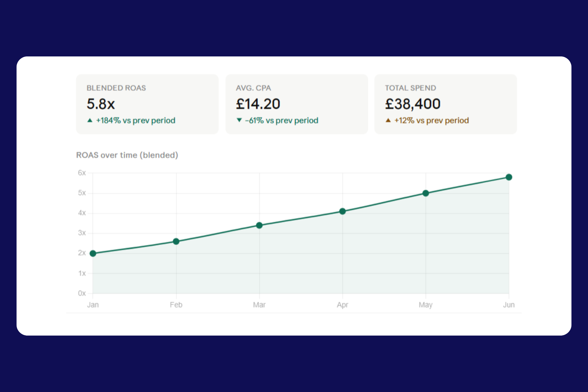Click the orange up-arrow icon under Total Spend
This screenshot has width=588, height=392.
(388, 120)
